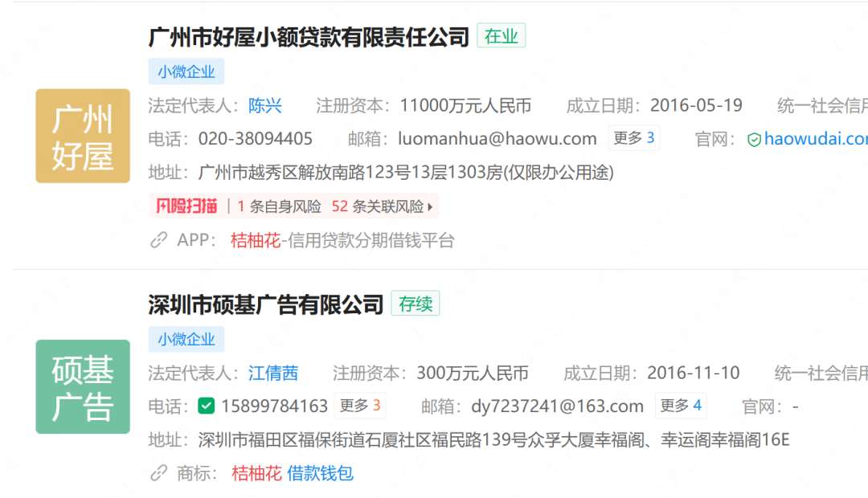Open legal representative 陈兴
This screenshot has height=498, width=868.
(x=265, y=106)
